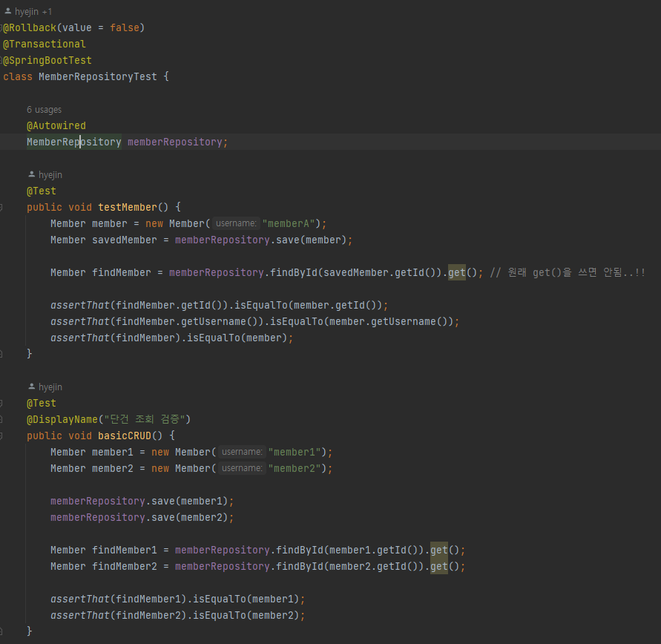The image size is (661, 644).
Task: Click the "member1" string literal
Action: (x=295, y=453)
